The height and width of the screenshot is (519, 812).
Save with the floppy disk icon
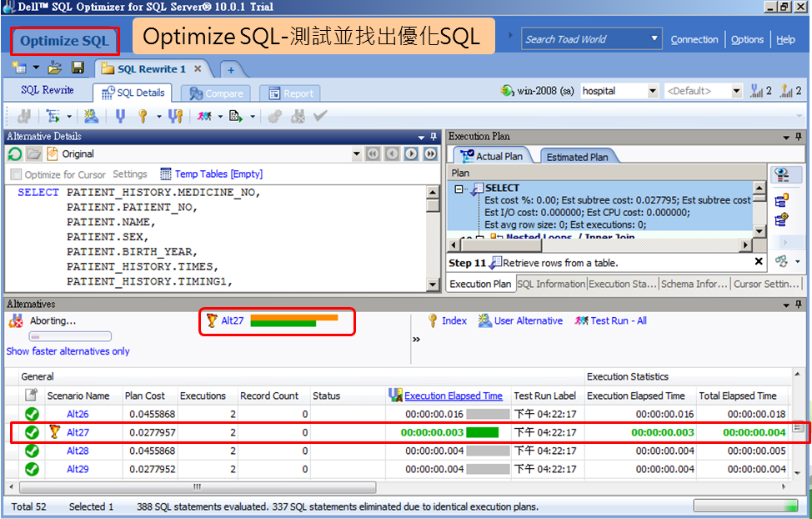[78, 68]
